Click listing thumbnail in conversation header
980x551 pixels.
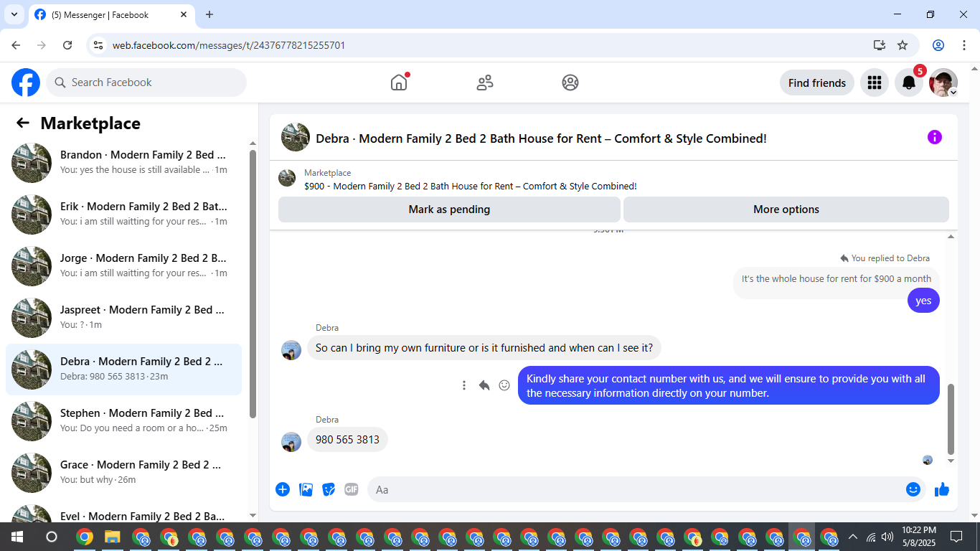pyautogui.click(x=296, y=137)
